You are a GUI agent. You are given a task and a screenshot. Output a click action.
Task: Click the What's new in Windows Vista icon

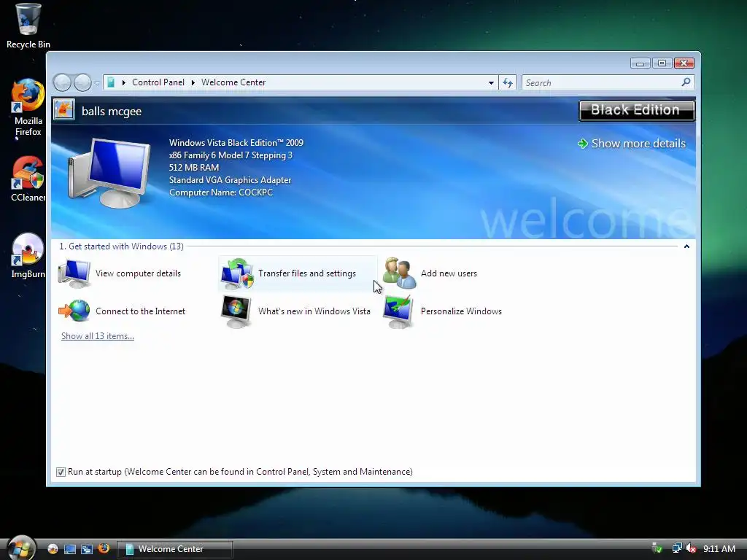236,311
